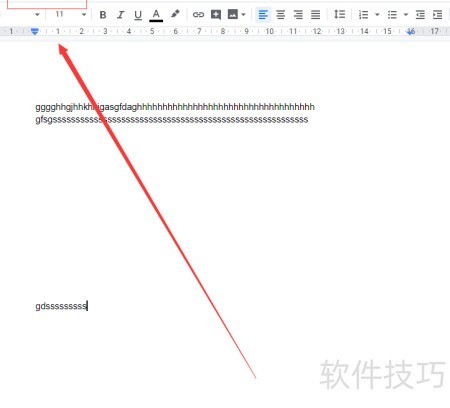This screenshot has width=450, height=408.
Task: Enable center text alignment
Action: (281, 15)
